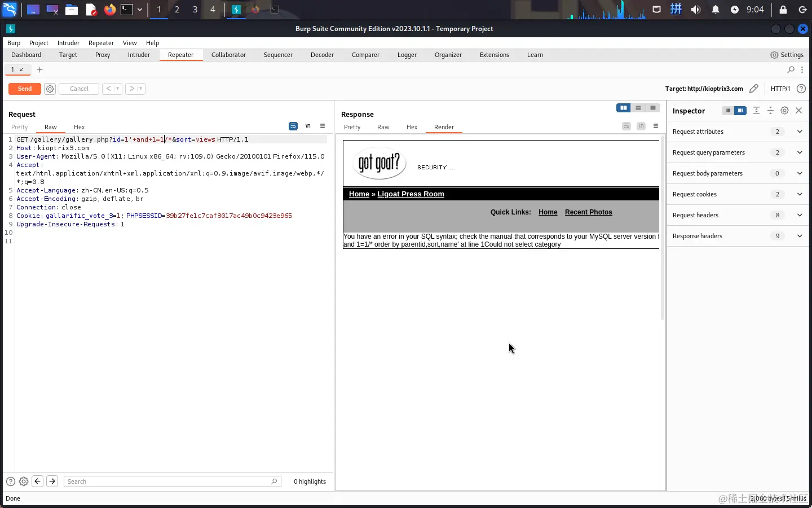Viewport: 812px width, 508px height.
Task: Open Burp Settings in top right
Action: tap(787, 55)
